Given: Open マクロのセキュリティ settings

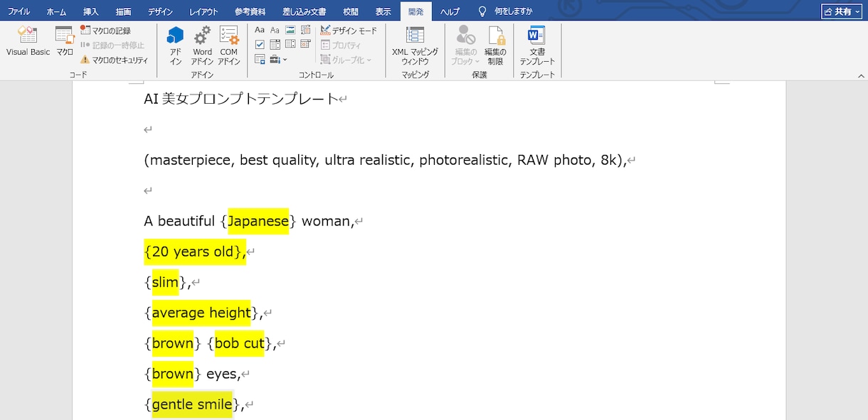Looking at the screenshot, I should [x=114, y=60].
